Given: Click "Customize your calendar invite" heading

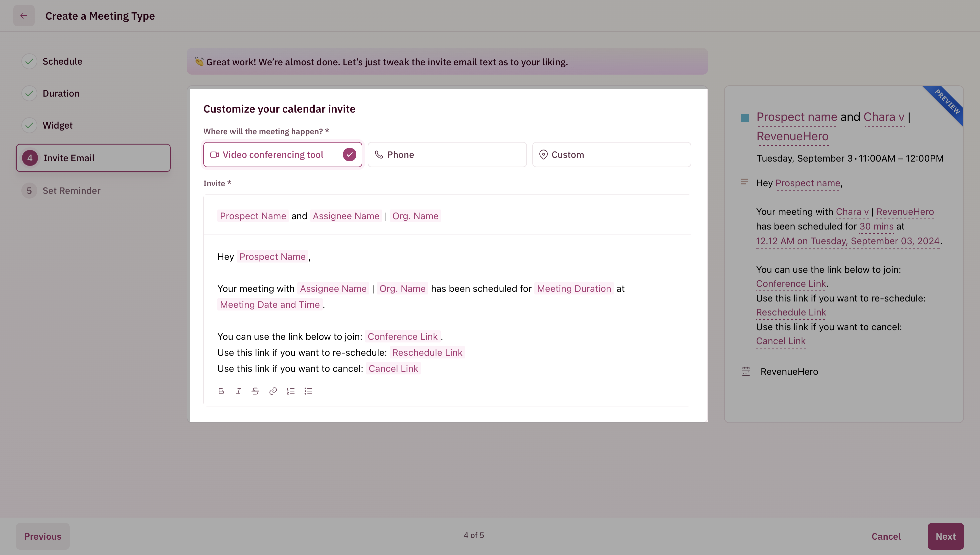Looking at the screenshot, I should pos(279,109).
